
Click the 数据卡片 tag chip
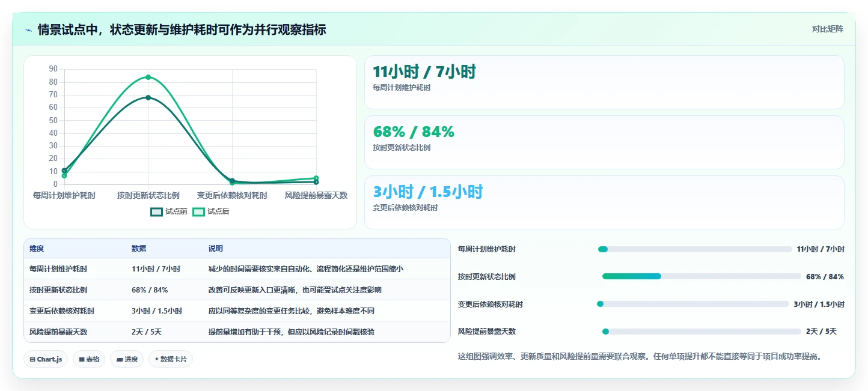click(171, 359)
